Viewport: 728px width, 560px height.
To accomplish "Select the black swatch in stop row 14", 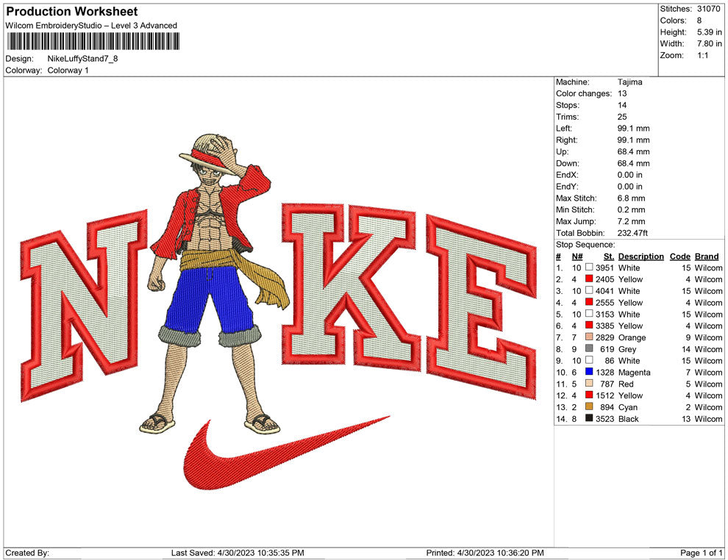I will pos(589,418).
